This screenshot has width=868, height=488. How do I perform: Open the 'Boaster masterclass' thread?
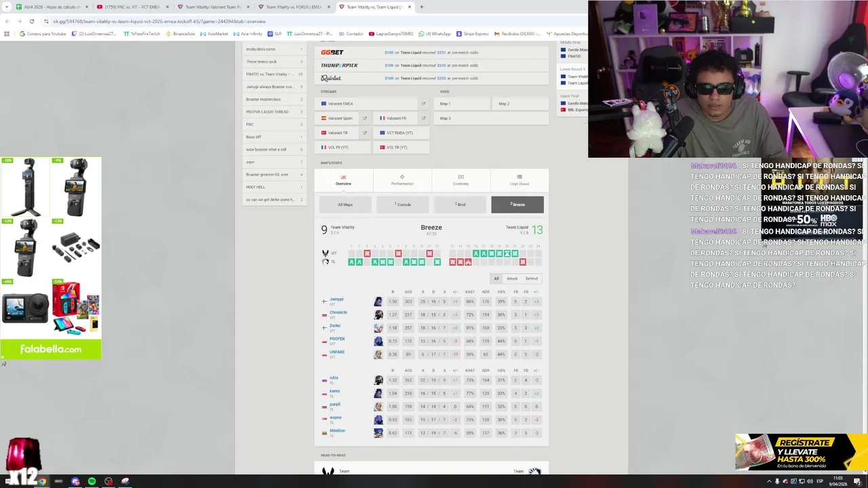[x=275, y=100]
